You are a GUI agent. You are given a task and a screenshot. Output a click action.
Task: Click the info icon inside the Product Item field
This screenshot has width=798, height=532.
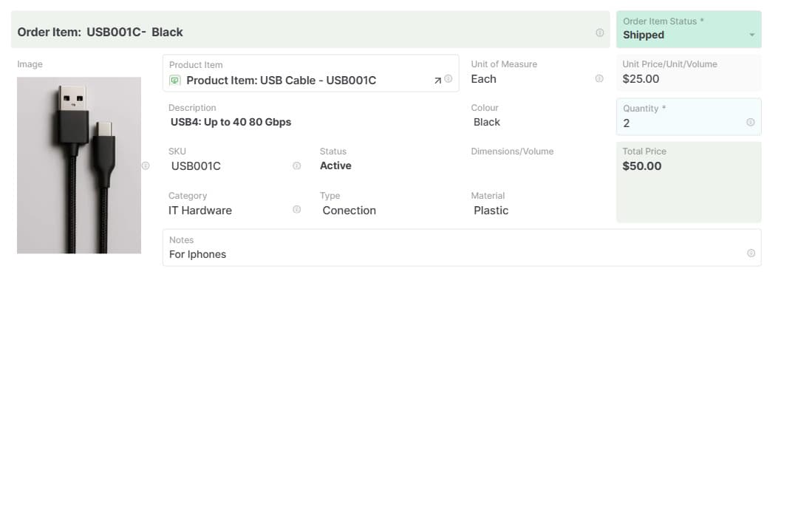click(449, 79)
